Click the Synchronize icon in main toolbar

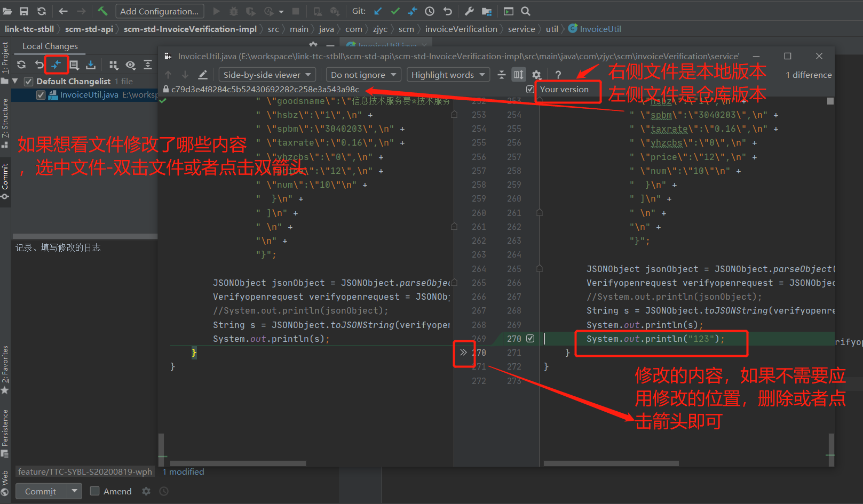(x=42, y=11)
